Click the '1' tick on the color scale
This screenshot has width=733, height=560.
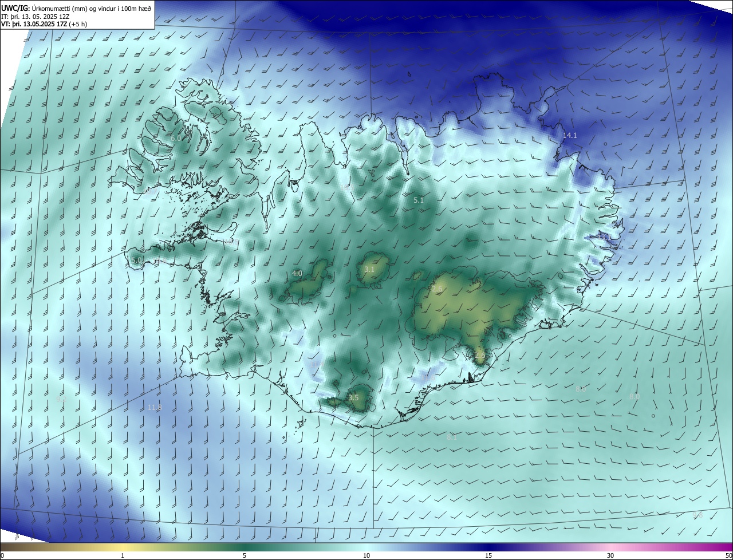123,555
